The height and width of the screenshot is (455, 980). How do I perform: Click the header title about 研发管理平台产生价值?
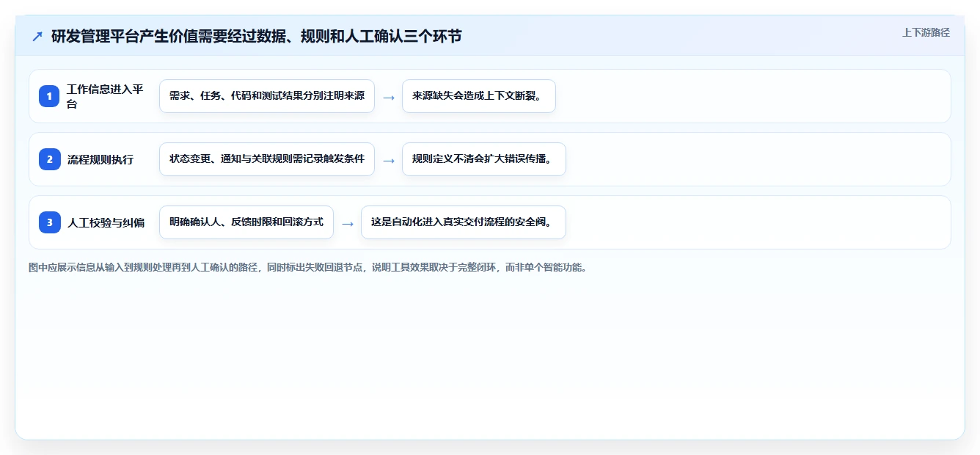coord(257,36)
